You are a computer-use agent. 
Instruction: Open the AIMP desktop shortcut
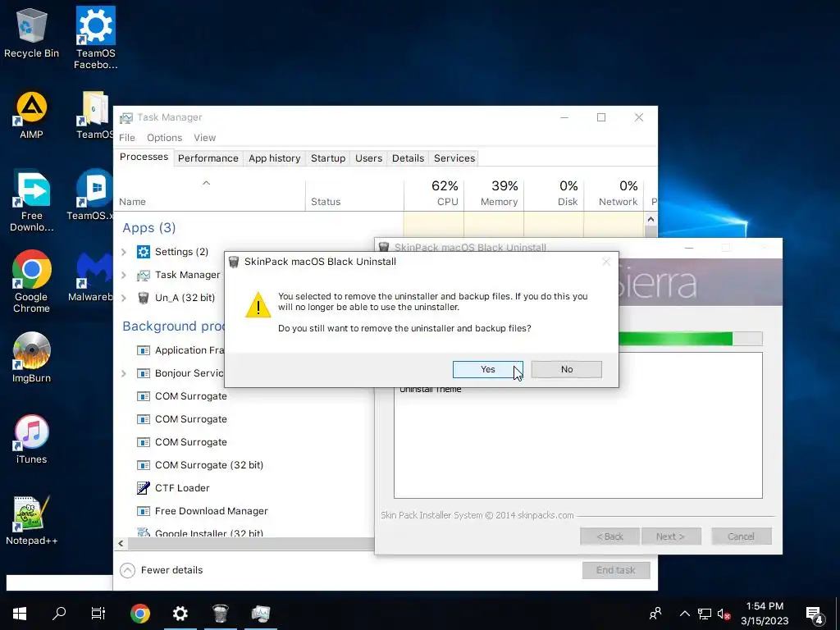point(31,115)
